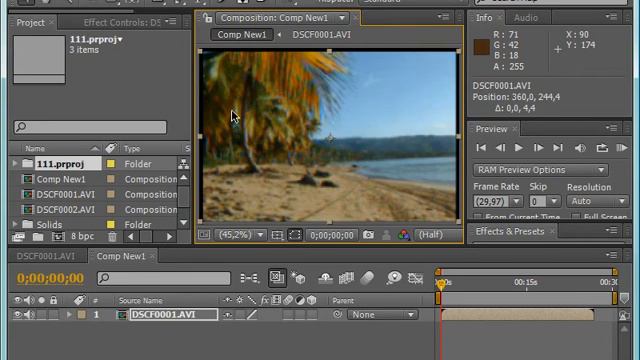The width and height of the screenshot is (640, 360).
Task: Toggle live update icon in timeline
Action: tap(277, 278)
